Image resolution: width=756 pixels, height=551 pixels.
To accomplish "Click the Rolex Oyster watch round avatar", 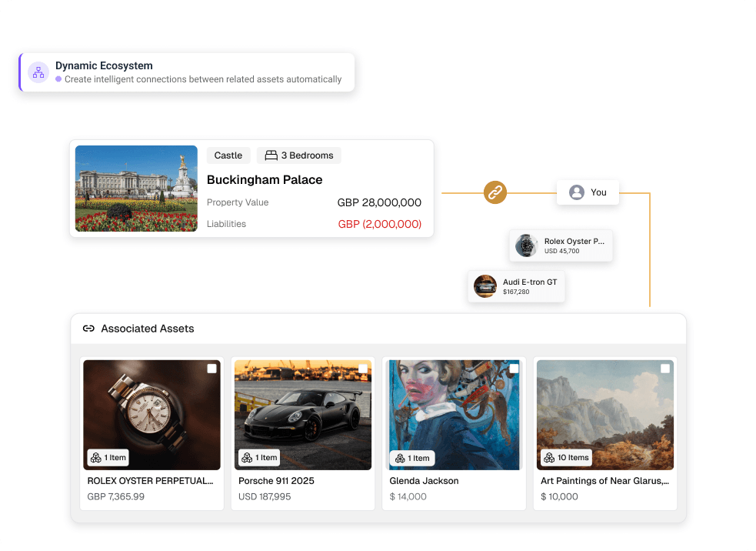I will pyautogui.click(x=527, y=245).
